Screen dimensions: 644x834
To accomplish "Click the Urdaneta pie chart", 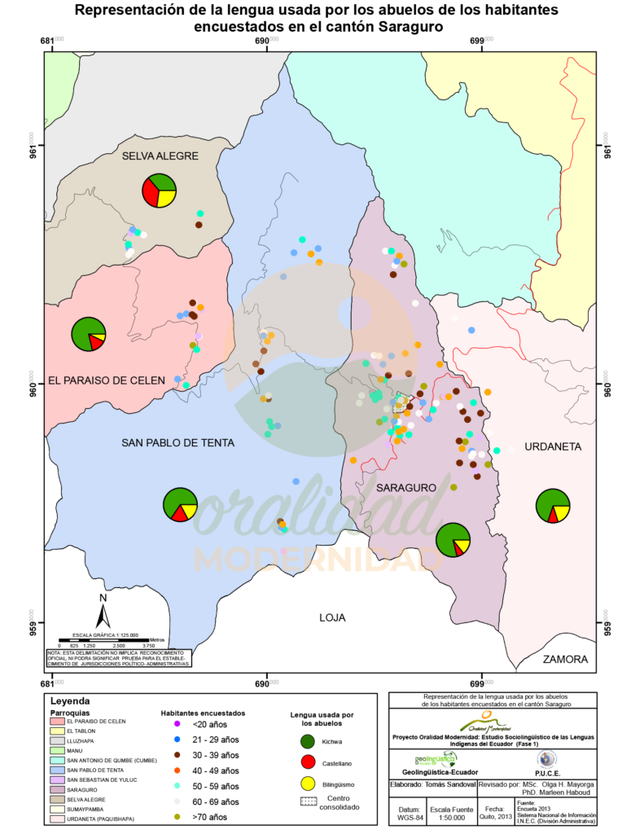I will pos(553,506).
